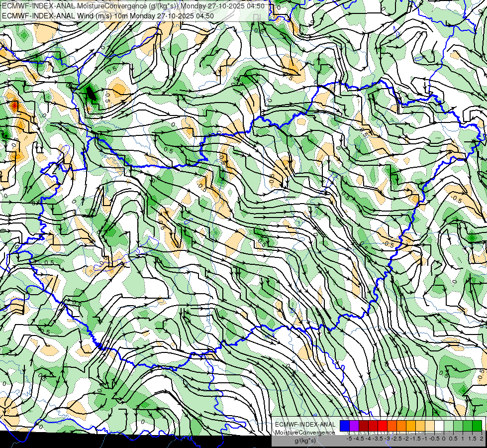Select the legend swatch between -4 and -3.5
The image size is (487, 448).
tap(373, 426)
